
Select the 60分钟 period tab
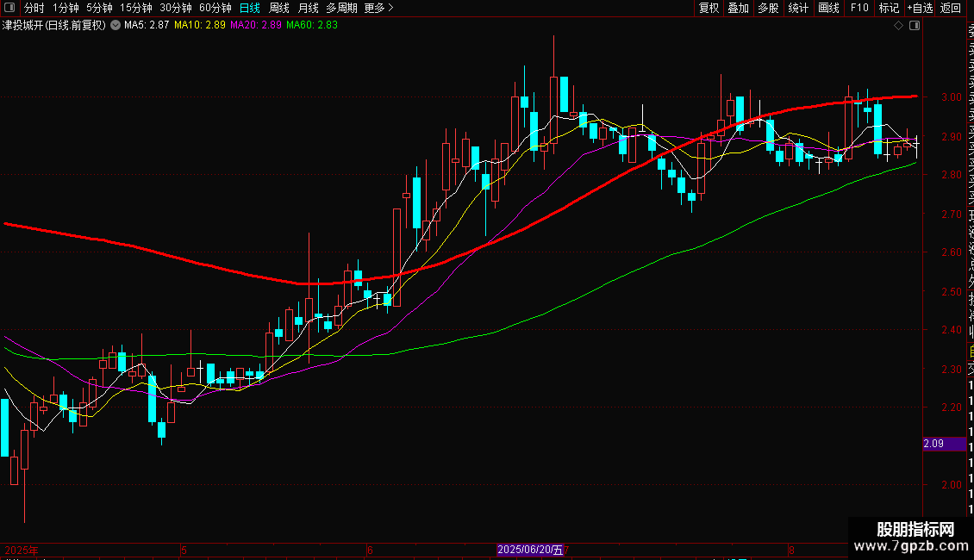215,8
